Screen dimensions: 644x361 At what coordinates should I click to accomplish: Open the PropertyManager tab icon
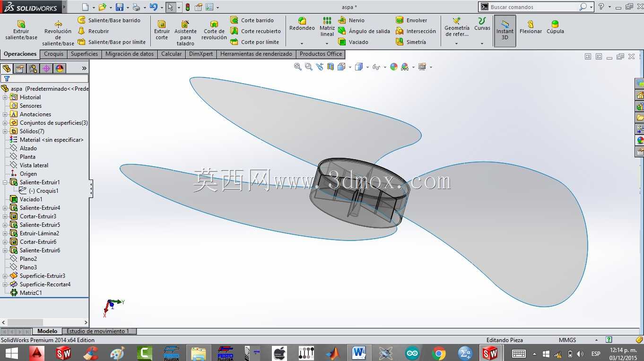[20, 69]
